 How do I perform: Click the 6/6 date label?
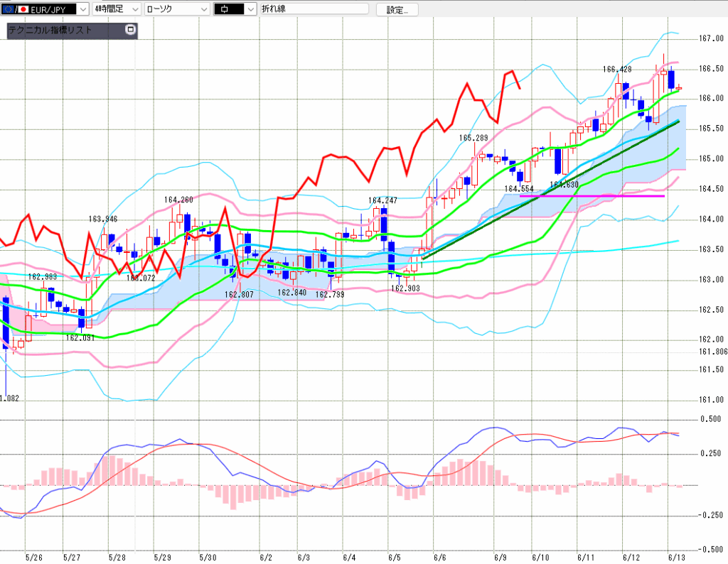click(x=439, y=557)
